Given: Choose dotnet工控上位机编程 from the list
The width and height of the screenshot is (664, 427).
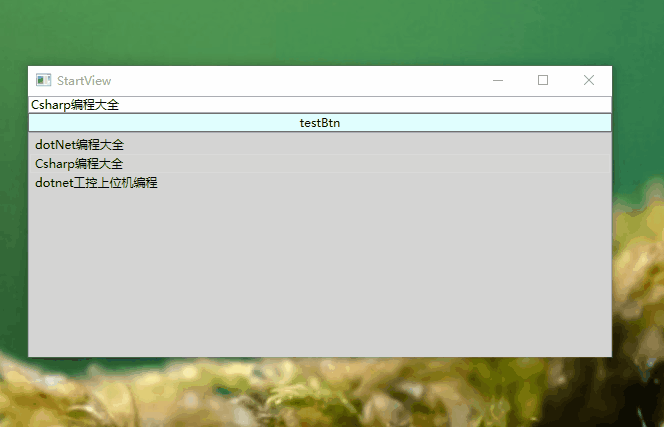Looking at the screenshot, I should pyautogui.click(x=320, y=183).
